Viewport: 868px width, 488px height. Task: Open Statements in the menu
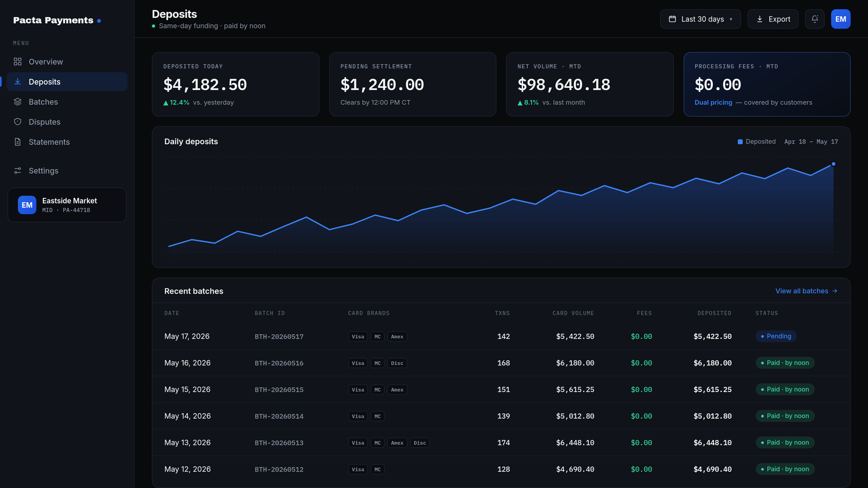click(x=67, y=142)
